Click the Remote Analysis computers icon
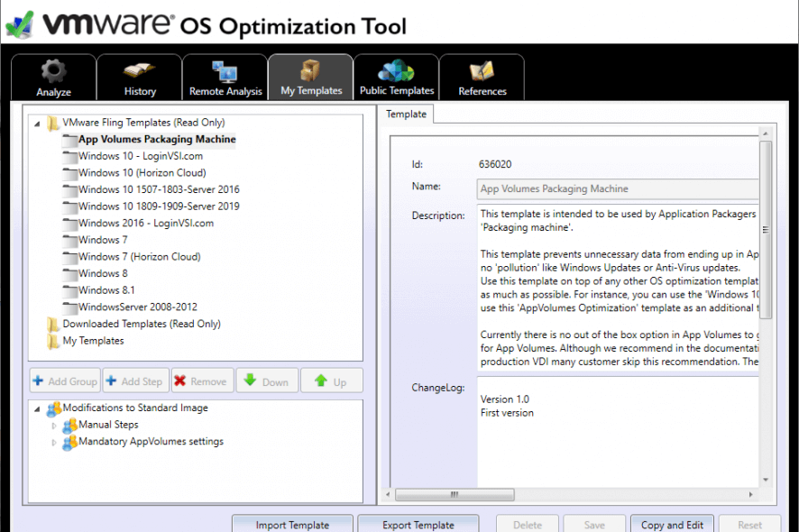The image size is (799, 532). (225, 72)
